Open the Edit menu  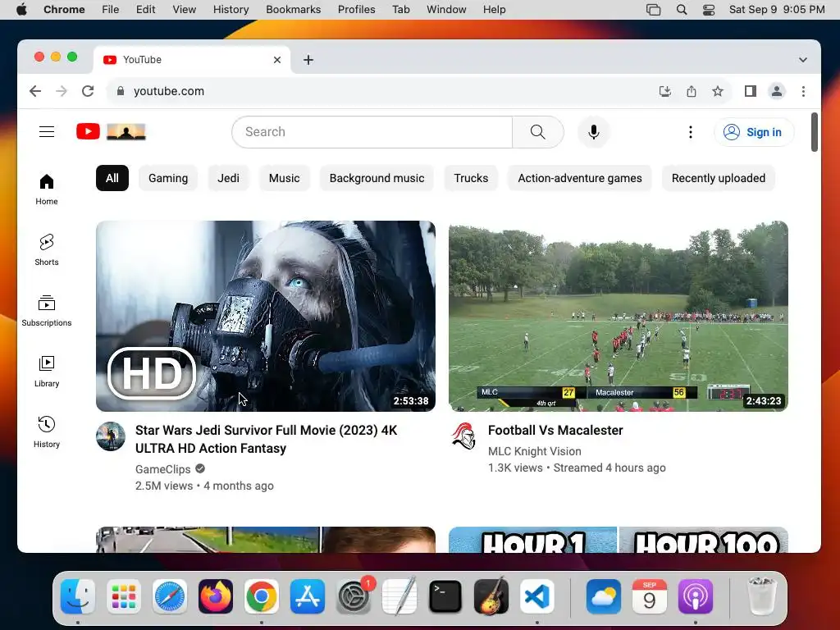tap(146, 10)
